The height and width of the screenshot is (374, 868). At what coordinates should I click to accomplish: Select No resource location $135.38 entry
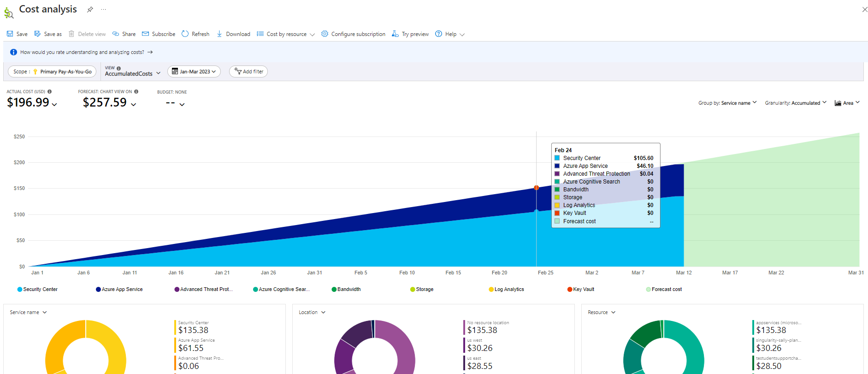486,327
